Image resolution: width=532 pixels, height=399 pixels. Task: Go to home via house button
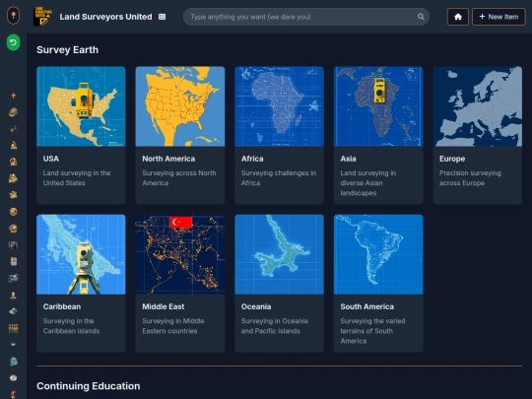coord(458,17)
